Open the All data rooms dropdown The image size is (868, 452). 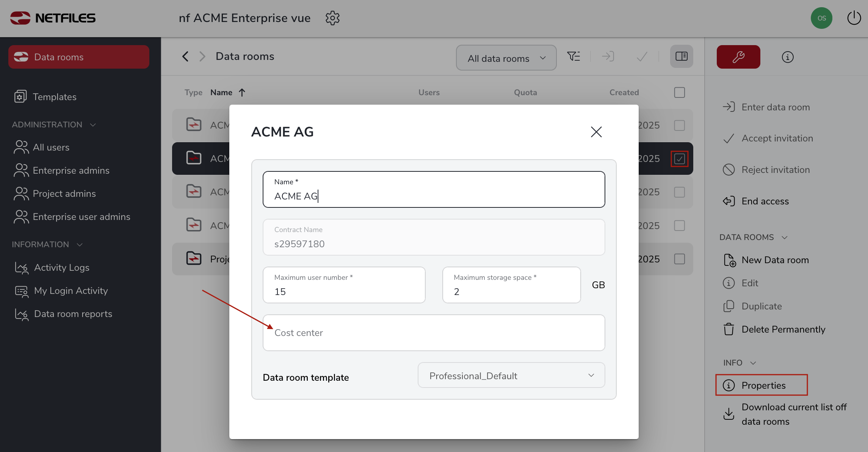point(506,58)
